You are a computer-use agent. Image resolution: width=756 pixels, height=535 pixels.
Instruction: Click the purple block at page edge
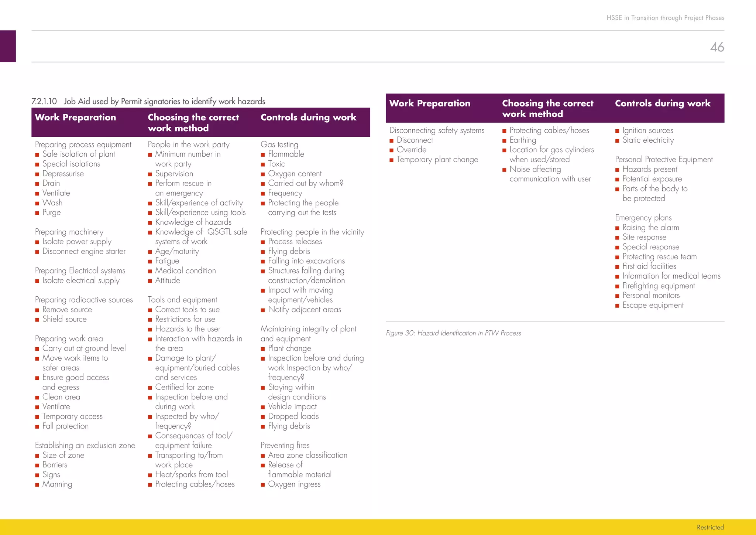point(8,46)
